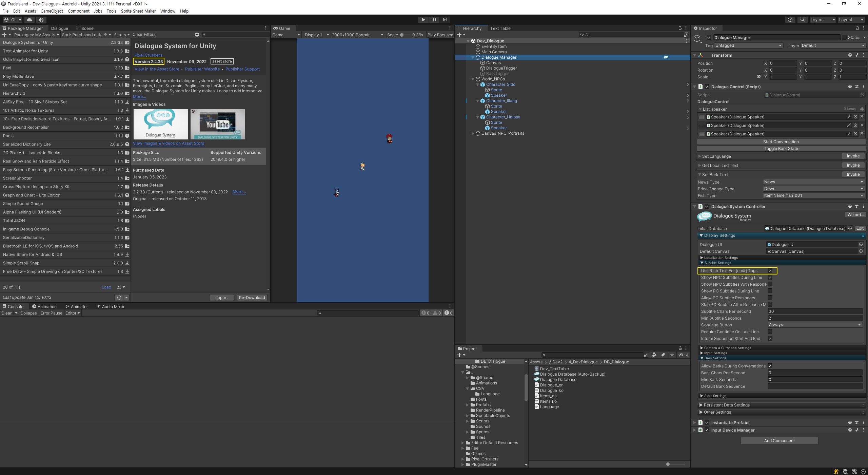This screenshot has height=475, width=868.
Task: Click Add Component button
Action: point(780,441)
